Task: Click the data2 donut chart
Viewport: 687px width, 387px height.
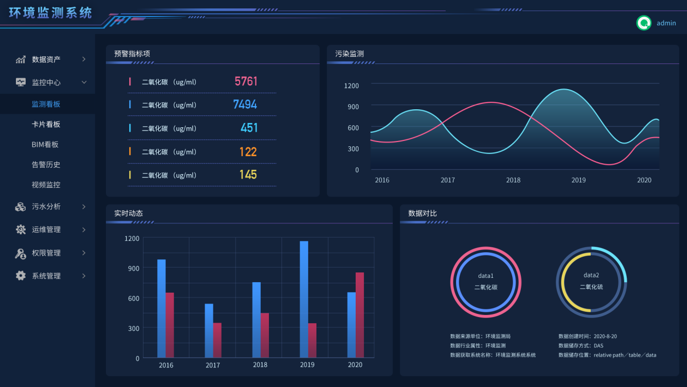Action: click(x=591, y=282)
